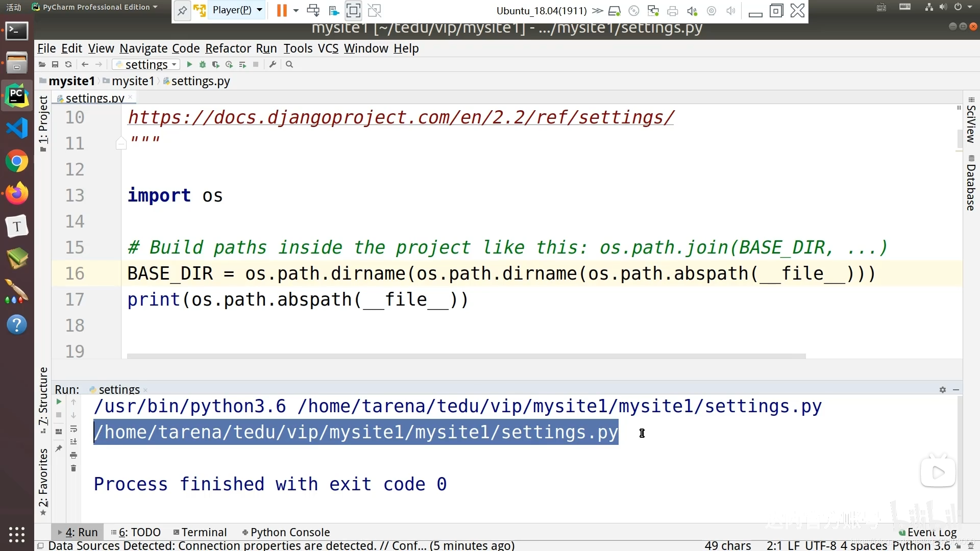
Task: Restore layout icon in Run panel
Action: (x=59, y=432)
